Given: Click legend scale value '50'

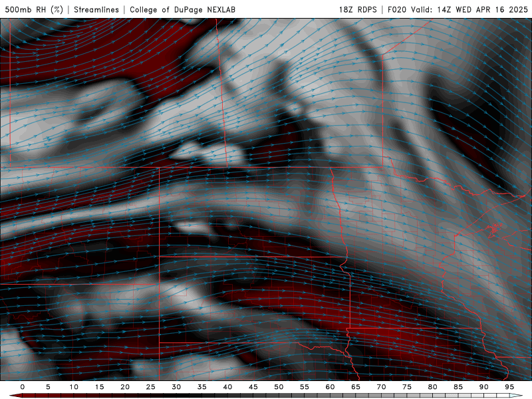Looking at the screenshot, I should point(279,387).
